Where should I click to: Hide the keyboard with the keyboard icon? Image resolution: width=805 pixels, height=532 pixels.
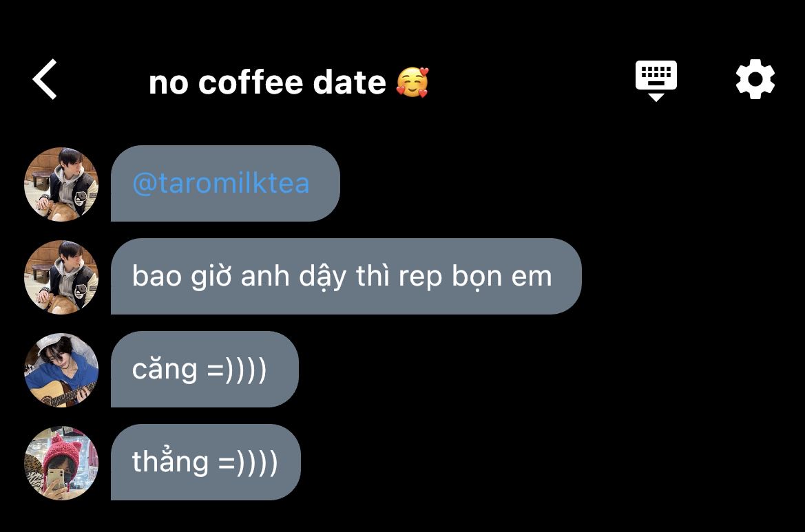tap(656, 81)
